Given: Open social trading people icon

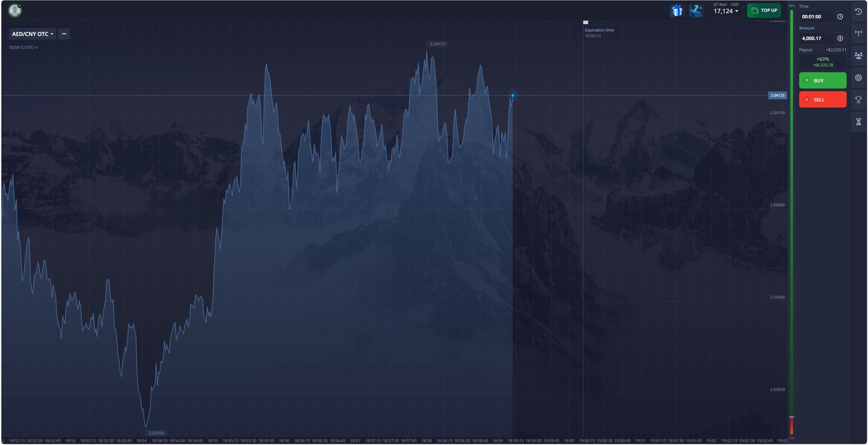Looking at the screenshot, I should (858, 56).
